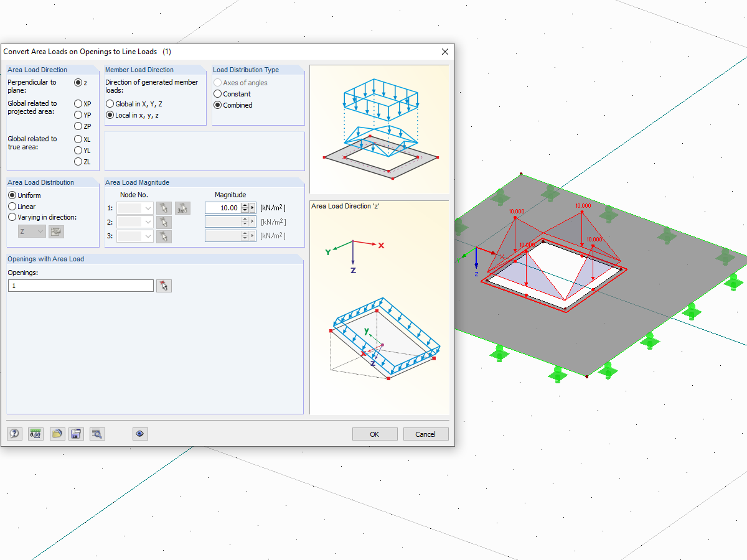Click the details search icon at dialog bottom
The image size is (747, 560).
(96, 434)
